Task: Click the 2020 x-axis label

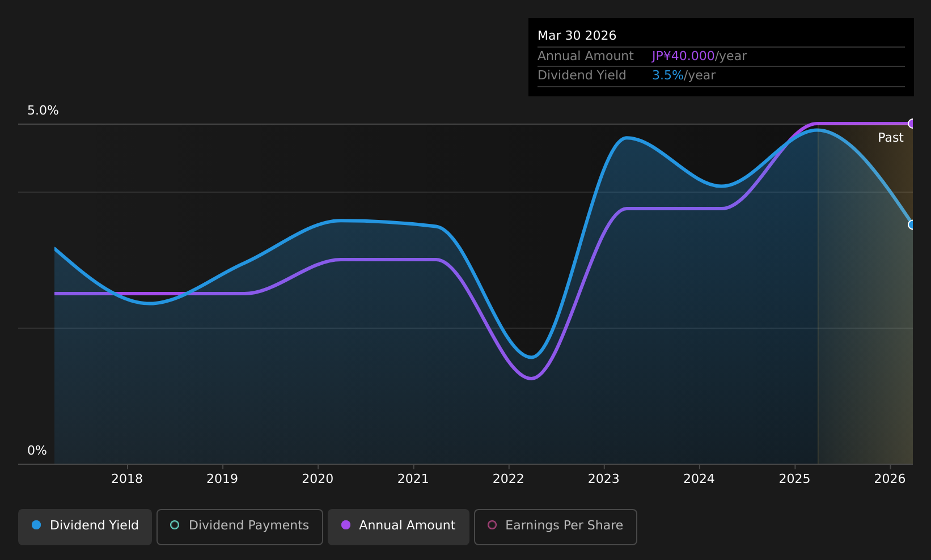Action: pos(318,479)
